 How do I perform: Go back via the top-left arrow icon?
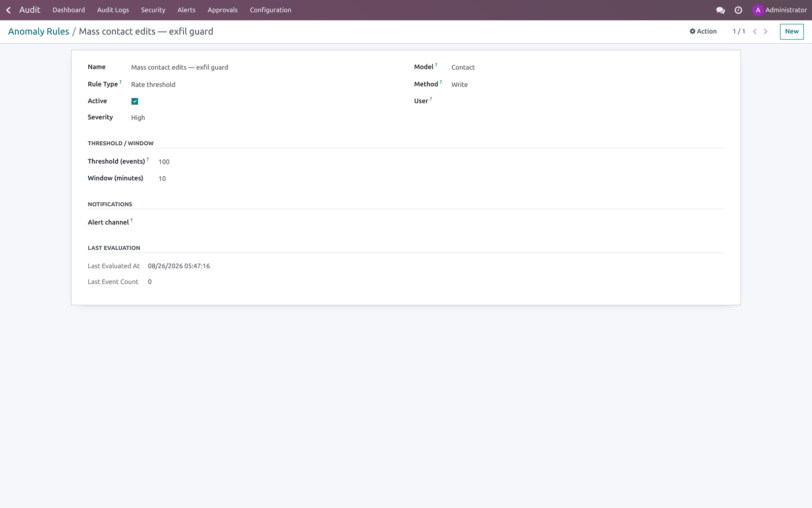coord(8,10)
